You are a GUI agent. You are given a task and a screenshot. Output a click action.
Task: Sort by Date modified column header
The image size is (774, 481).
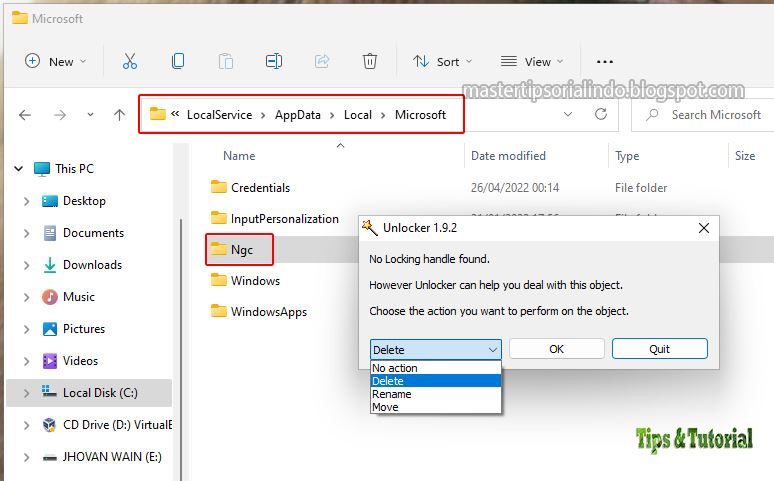[x=508, y=156]
